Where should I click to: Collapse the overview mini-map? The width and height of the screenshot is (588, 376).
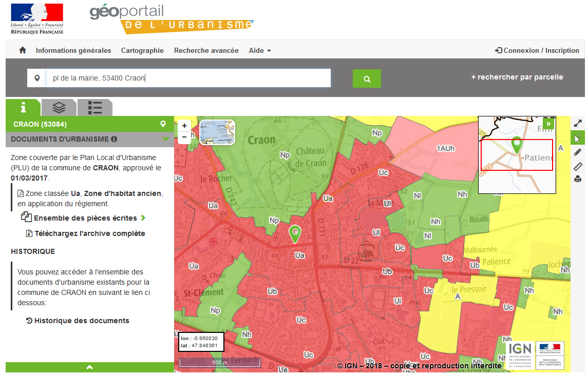[548, 124]
